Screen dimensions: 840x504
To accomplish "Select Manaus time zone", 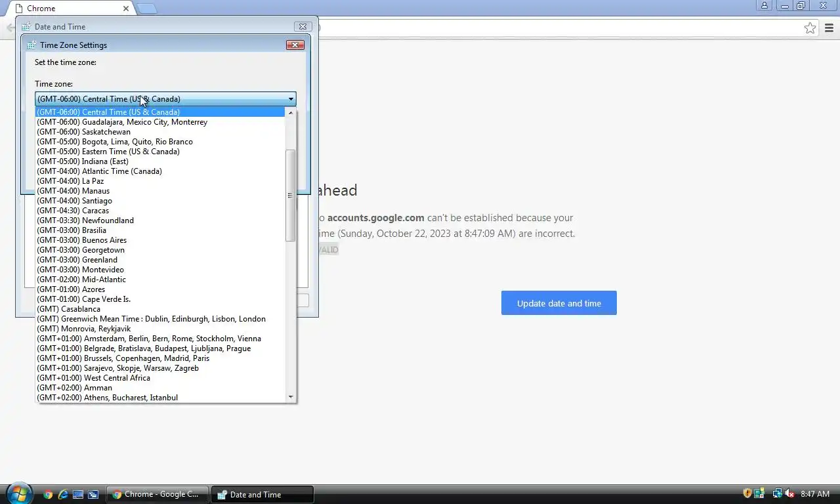I will (x=160, y=191).
